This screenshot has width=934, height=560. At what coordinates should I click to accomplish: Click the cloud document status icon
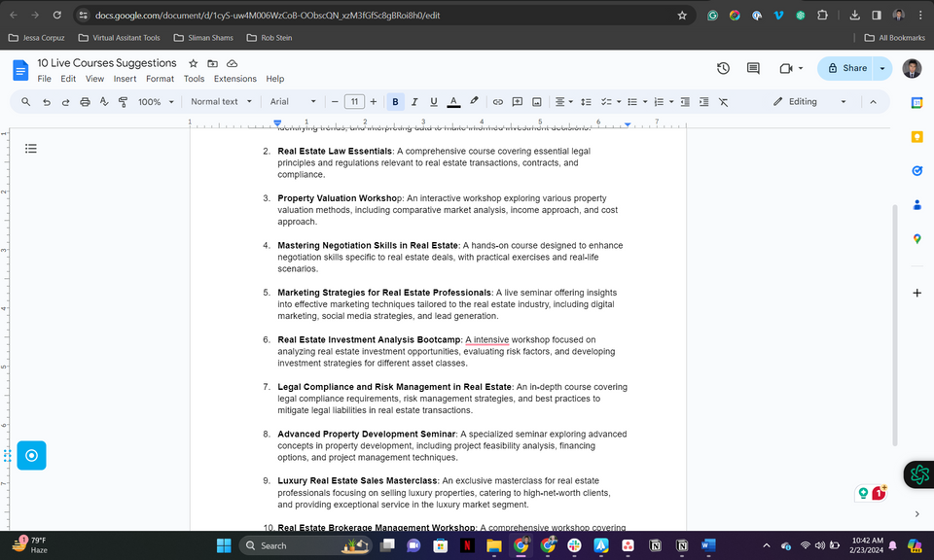233,63
